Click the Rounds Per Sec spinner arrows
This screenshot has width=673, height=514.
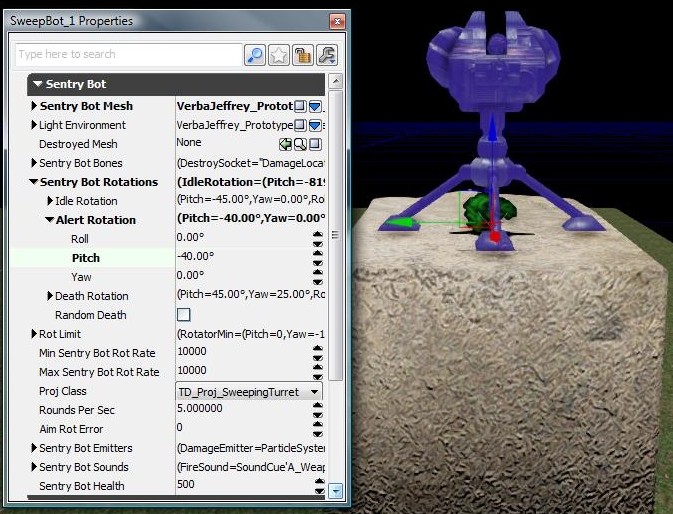pos(318,410)
